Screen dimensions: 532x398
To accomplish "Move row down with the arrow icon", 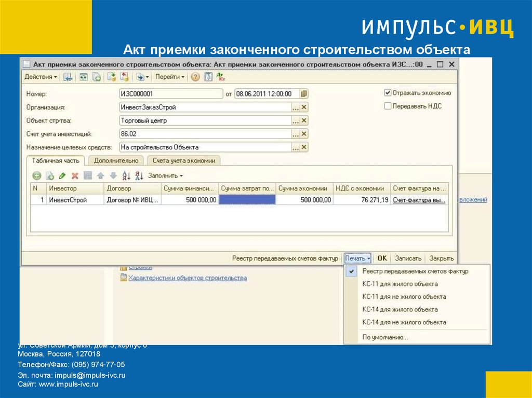I will [113, 175].
